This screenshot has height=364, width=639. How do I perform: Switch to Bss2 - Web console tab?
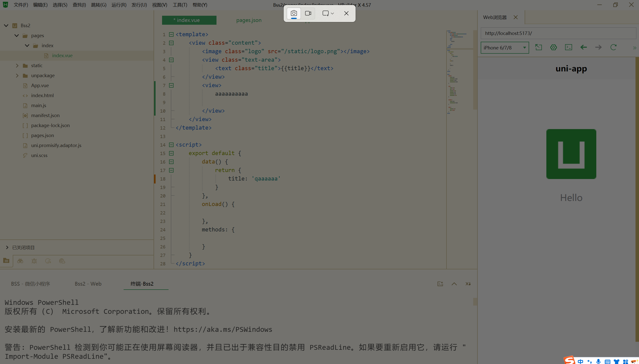(x=88, y=284)
